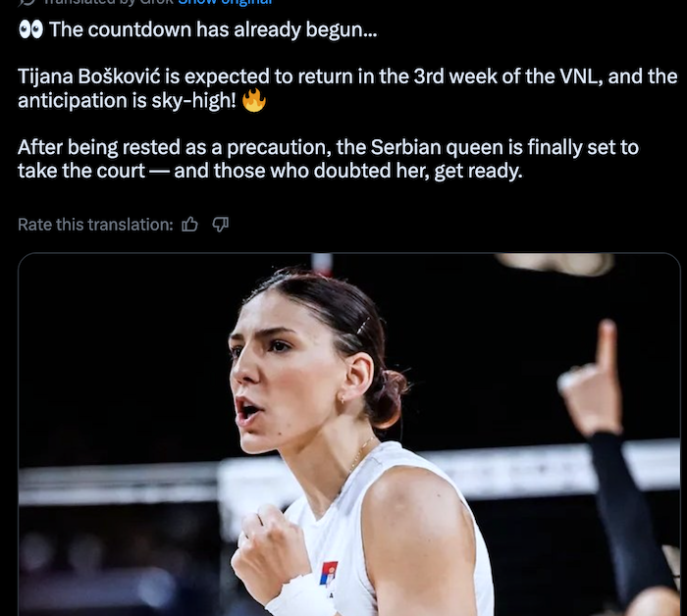Open the volleyball player photo

[x=349, y=435]
